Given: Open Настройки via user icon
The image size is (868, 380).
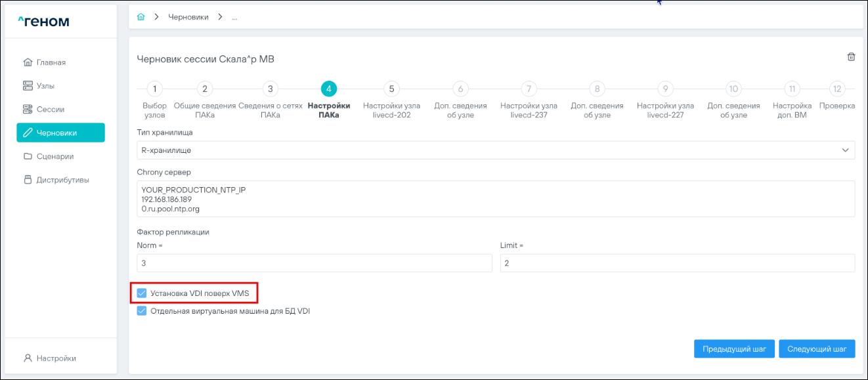Looking at the screenshot, I should pos(28,358).
